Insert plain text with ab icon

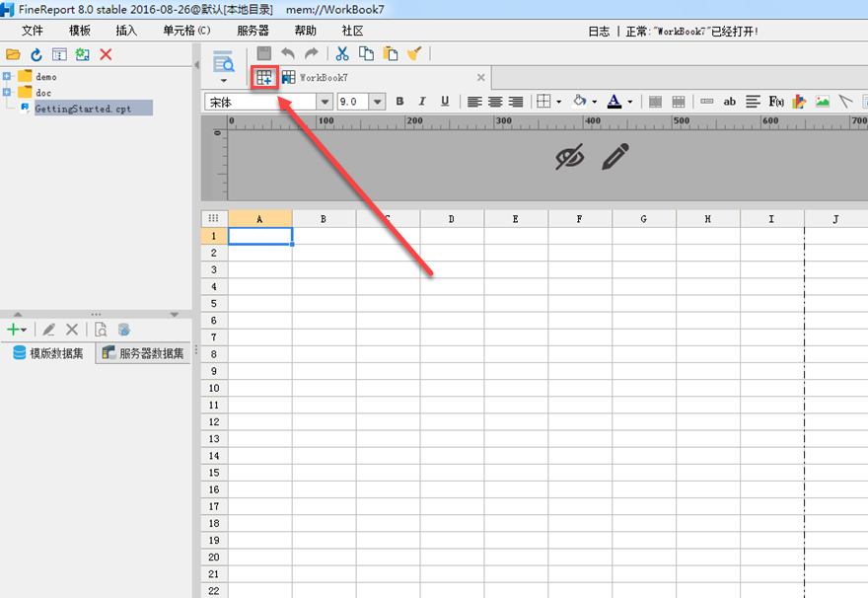[x=730, y=102]
